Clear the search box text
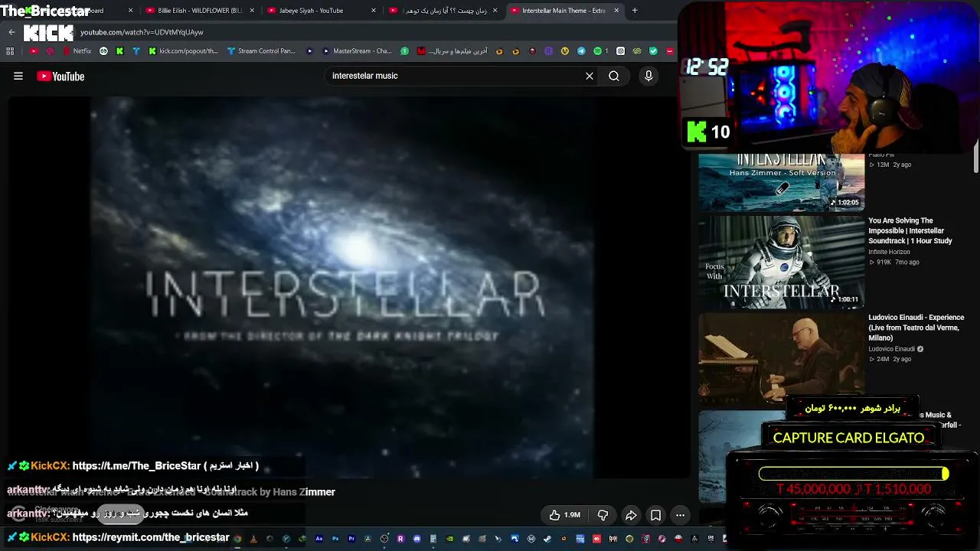 590,76
